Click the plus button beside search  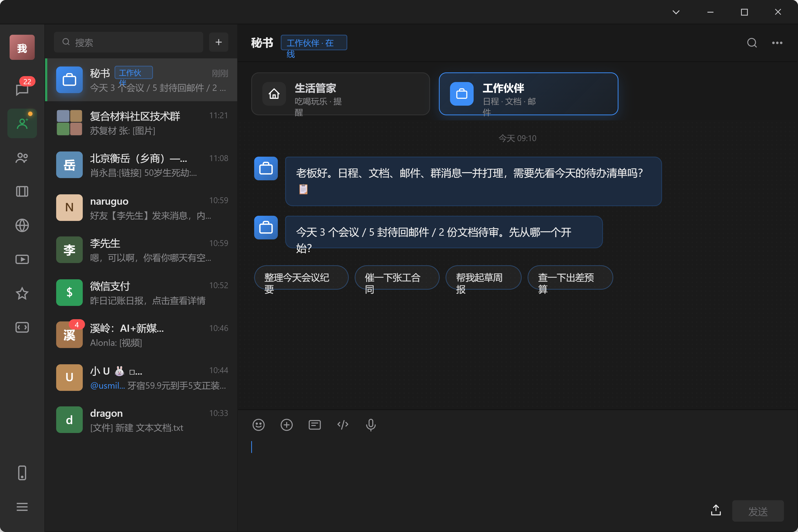pyautogui.click(x=218, y=42)
